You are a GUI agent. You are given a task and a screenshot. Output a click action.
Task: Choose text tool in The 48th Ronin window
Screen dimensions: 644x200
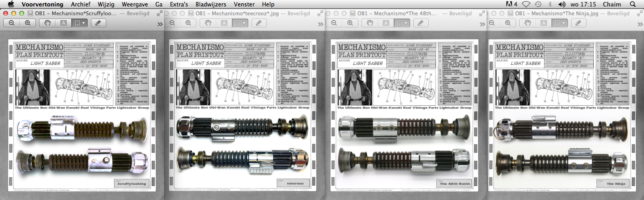[386, 23]
